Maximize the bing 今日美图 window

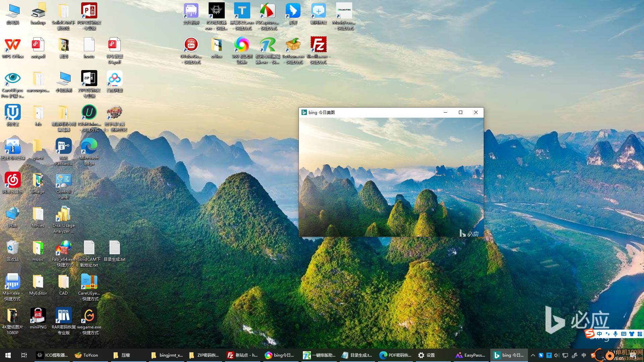[461, 112]
